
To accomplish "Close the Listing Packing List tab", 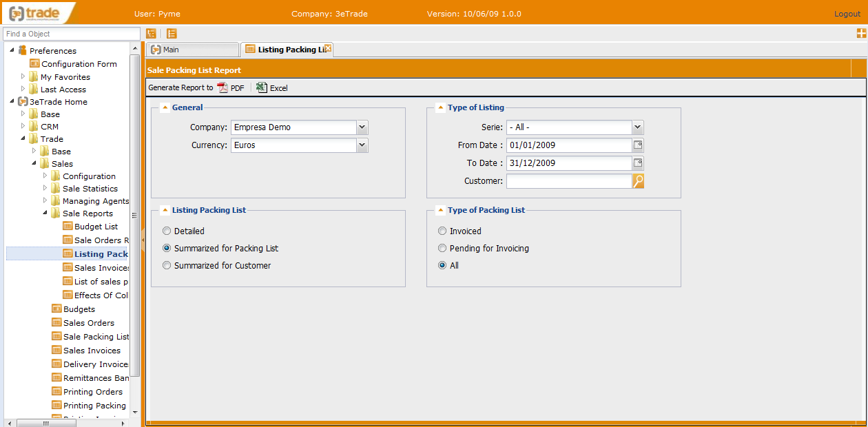I will [329, 48].
